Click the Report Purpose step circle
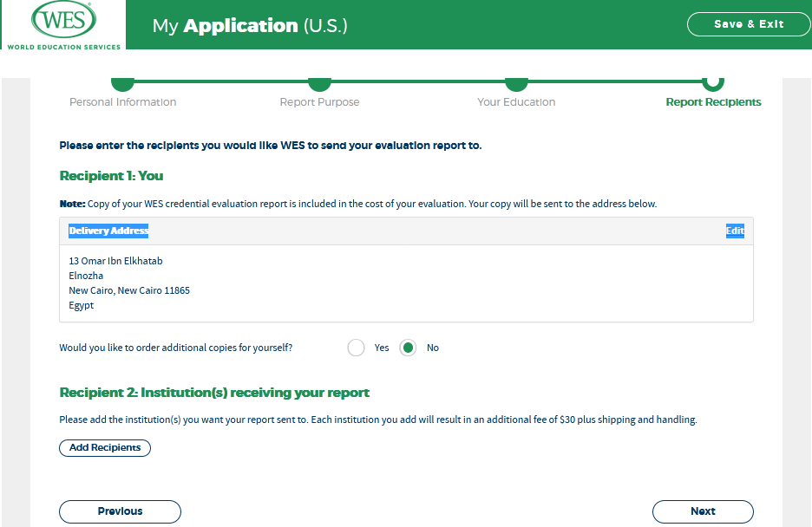Viewport: 812px width, 527px height. click(x=319, y=83)
